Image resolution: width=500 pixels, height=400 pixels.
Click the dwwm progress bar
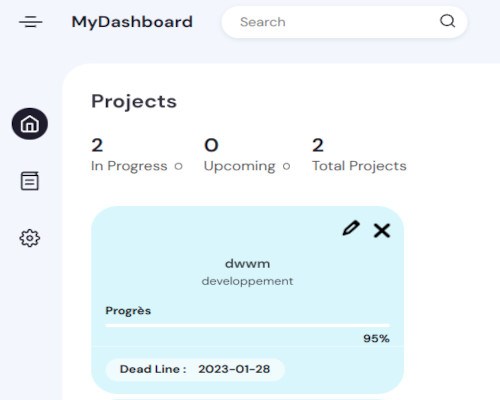pos(247,325)
